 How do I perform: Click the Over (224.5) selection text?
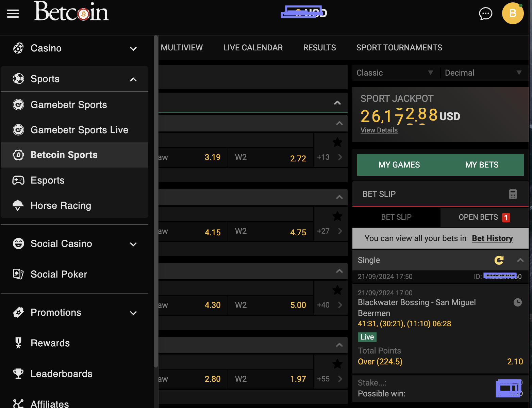click(x=380, y=362)
